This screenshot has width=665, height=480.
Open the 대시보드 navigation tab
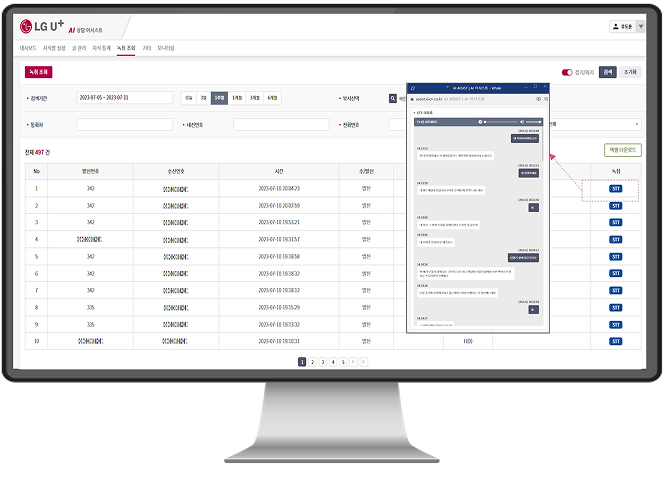pos(28,48)
